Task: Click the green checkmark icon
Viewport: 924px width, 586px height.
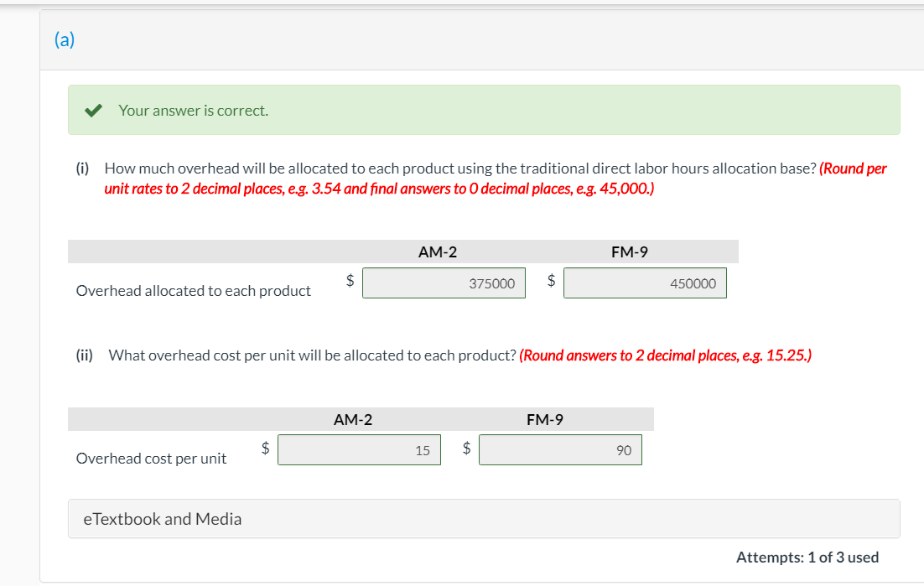Action: 94,110
